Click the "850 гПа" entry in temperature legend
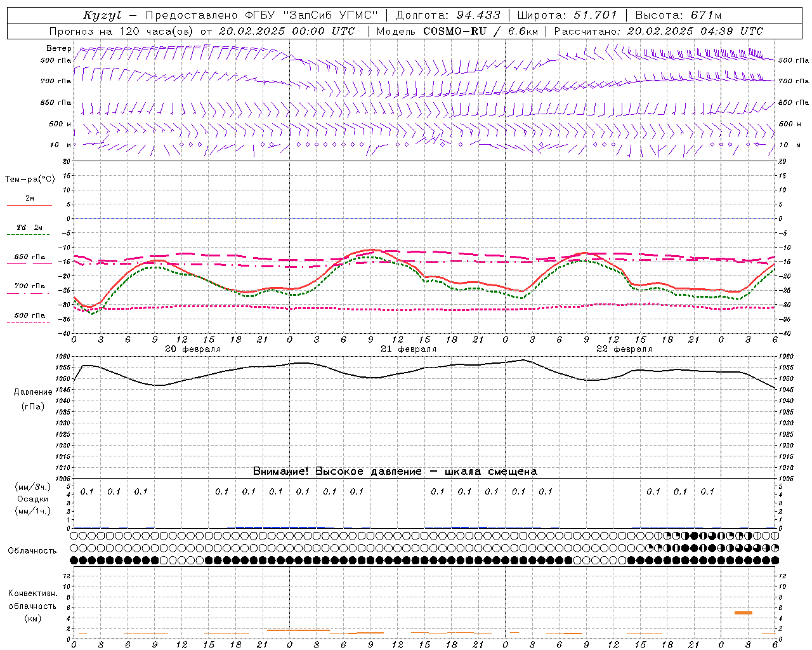812x650 pixels. pos(30,257)
